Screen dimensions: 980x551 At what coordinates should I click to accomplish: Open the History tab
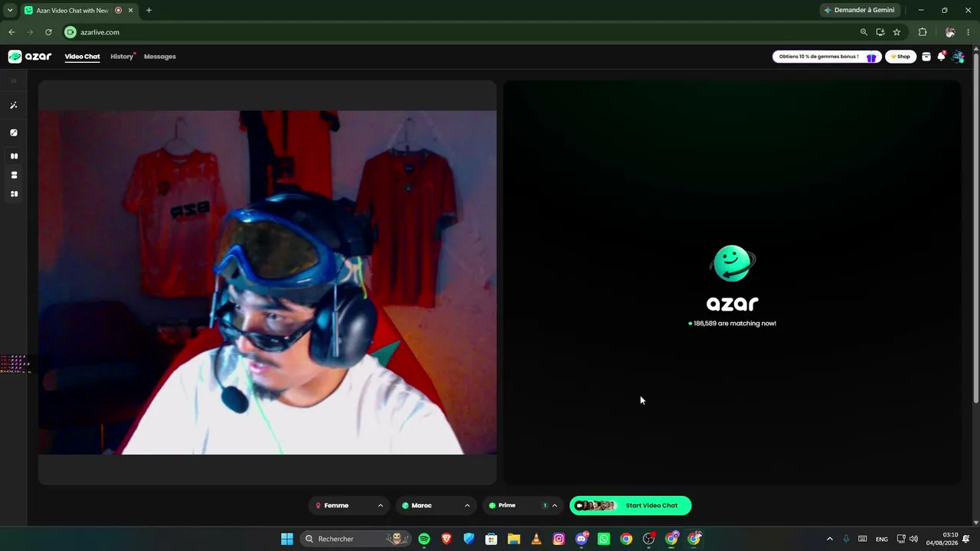click(x=122, y=57)
